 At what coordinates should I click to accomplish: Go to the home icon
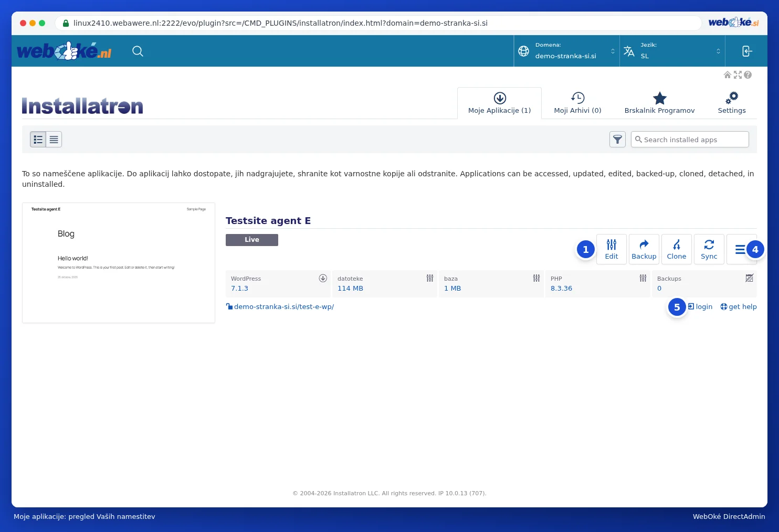click(x=728, y=75)
